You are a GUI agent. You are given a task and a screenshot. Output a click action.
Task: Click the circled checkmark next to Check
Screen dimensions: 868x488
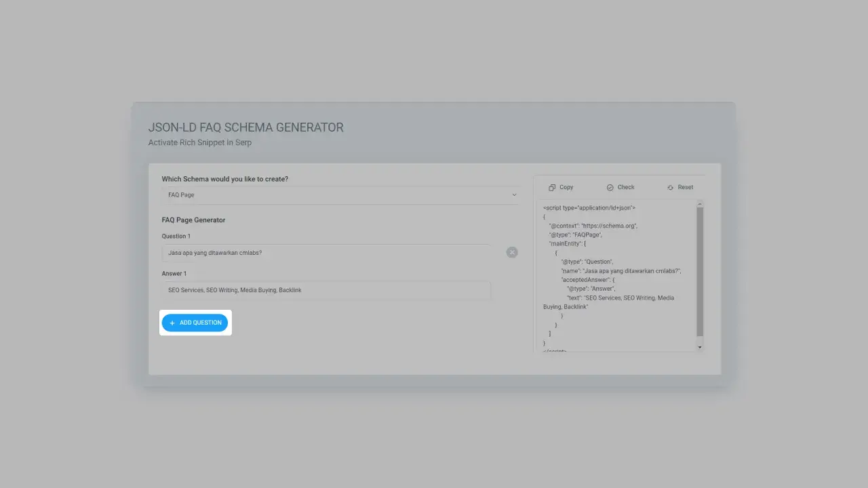(610, 187)
